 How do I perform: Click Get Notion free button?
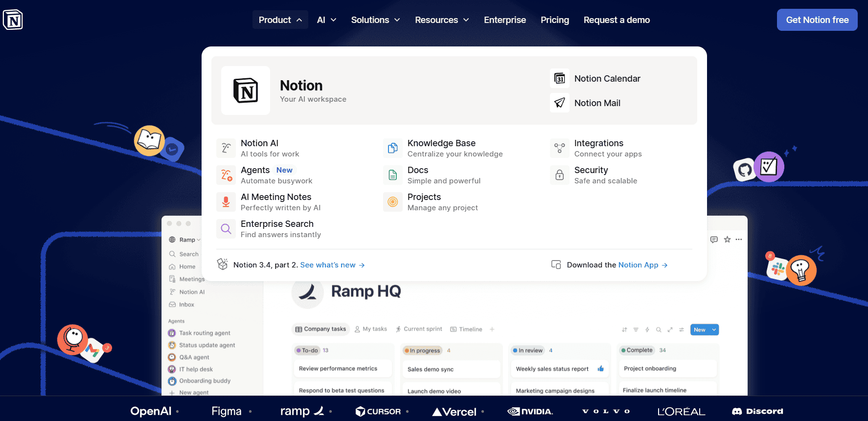pos(817,20)
